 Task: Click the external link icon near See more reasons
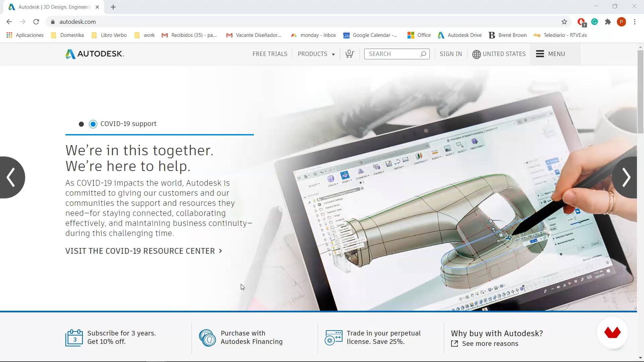(x=454, y=344)
